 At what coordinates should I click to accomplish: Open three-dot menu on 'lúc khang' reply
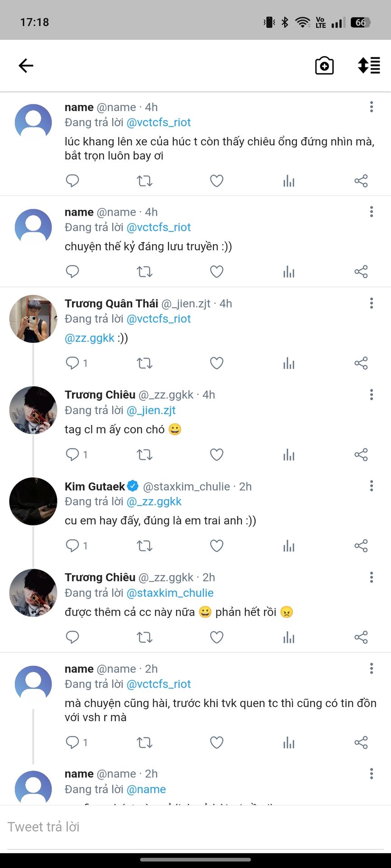pyautogui.click(x=372, y=107)
